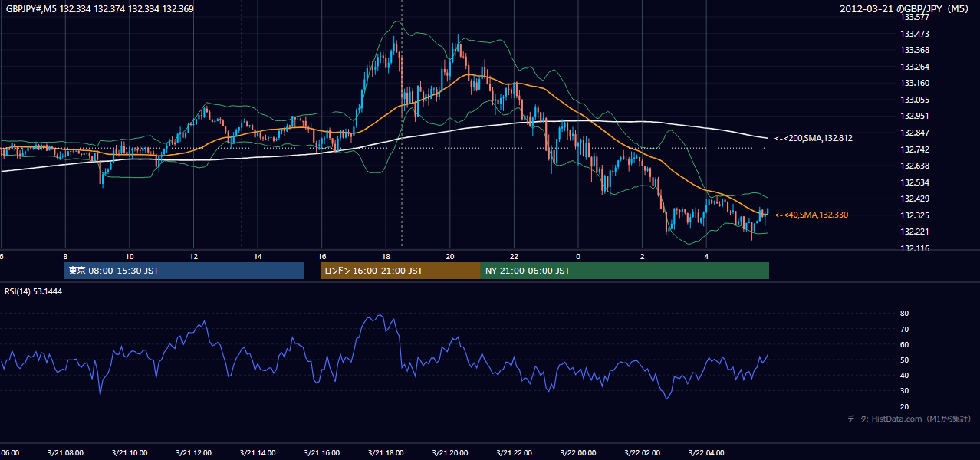Click the 132.325 price axis label

click(x=914, y=215)
